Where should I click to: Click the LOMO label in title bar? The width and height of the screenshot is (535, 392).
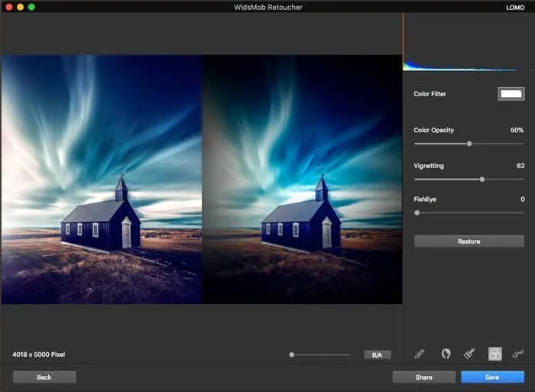pos(515,7)
